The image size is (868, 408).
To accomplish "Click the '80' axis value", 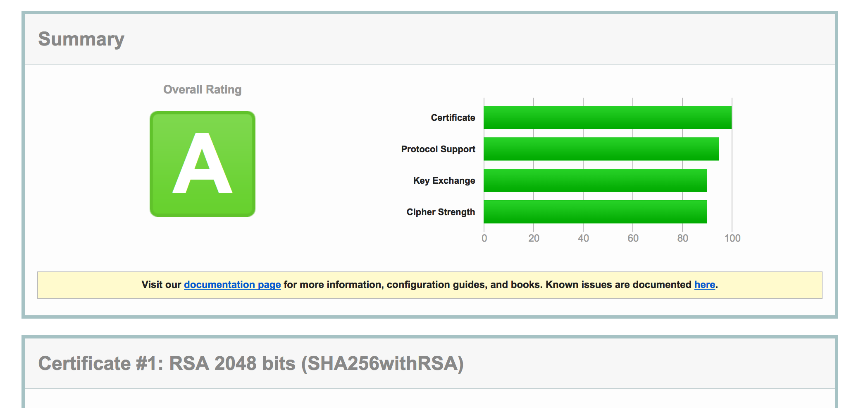I will tap(683, 238).
